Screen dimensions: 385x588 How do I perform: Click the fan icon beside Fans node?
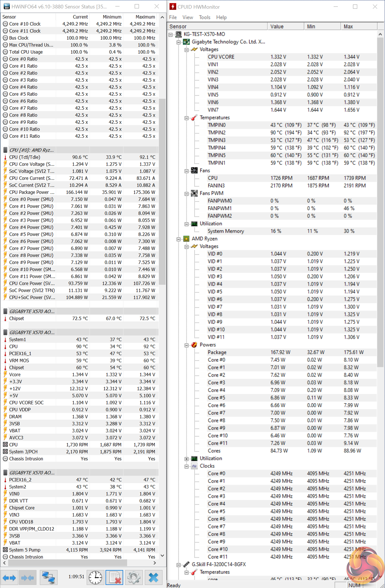tap(194, 170)
